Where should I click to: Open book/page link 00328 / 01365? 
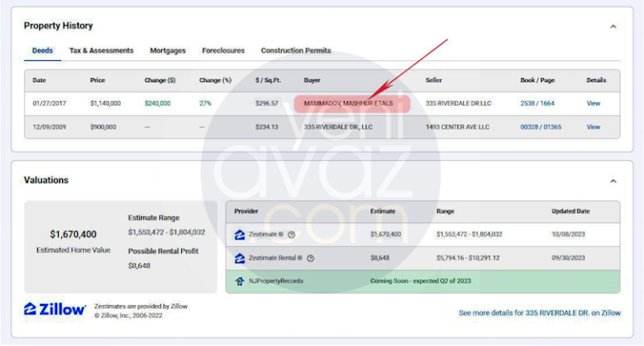click(x=540, y=127)
